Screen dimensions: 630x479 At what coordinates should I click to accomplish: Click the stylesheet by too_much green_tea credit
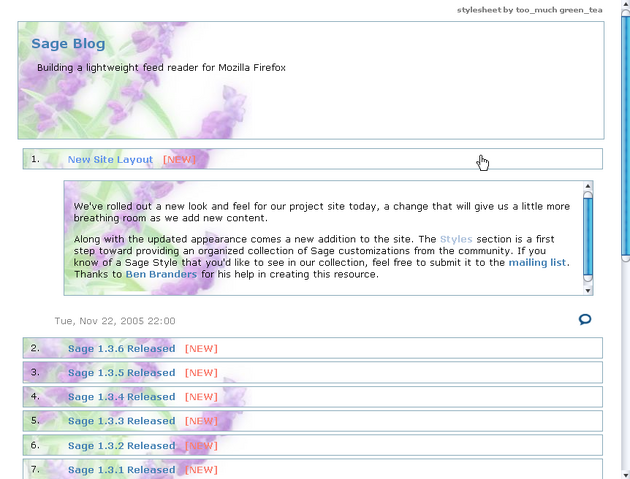pos(530,10)
